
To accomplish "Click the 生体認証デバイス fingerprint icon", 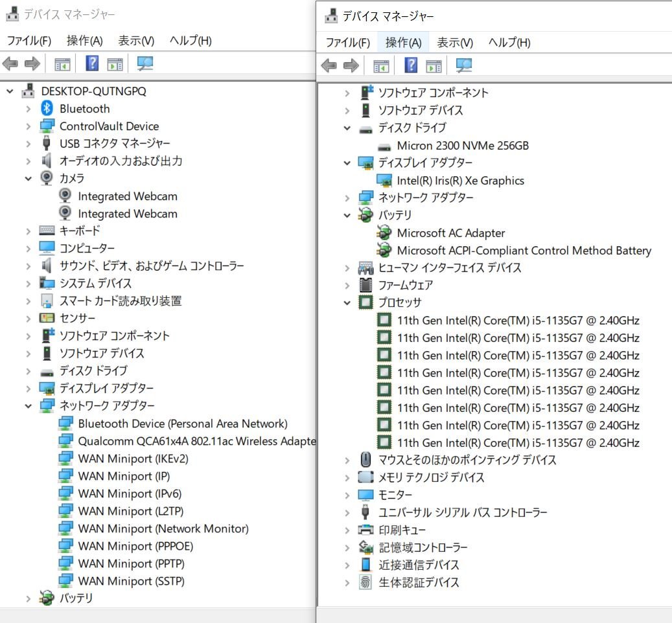I will 365,582.
